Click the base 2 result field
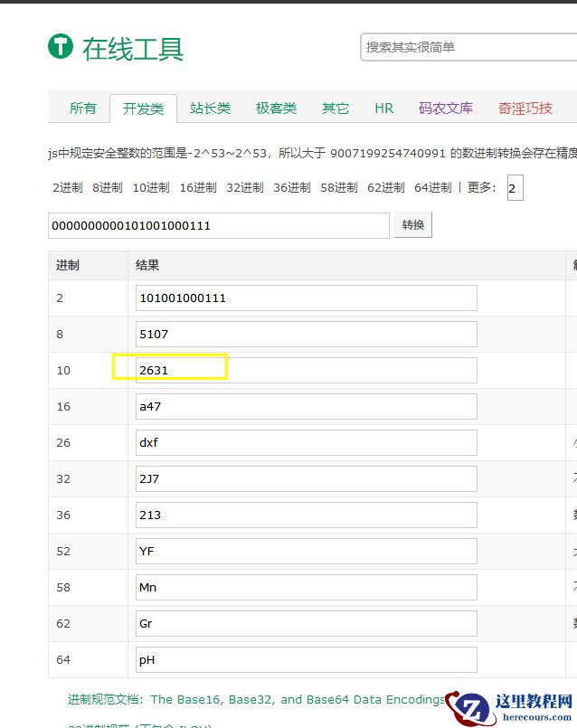 (307, 298)
